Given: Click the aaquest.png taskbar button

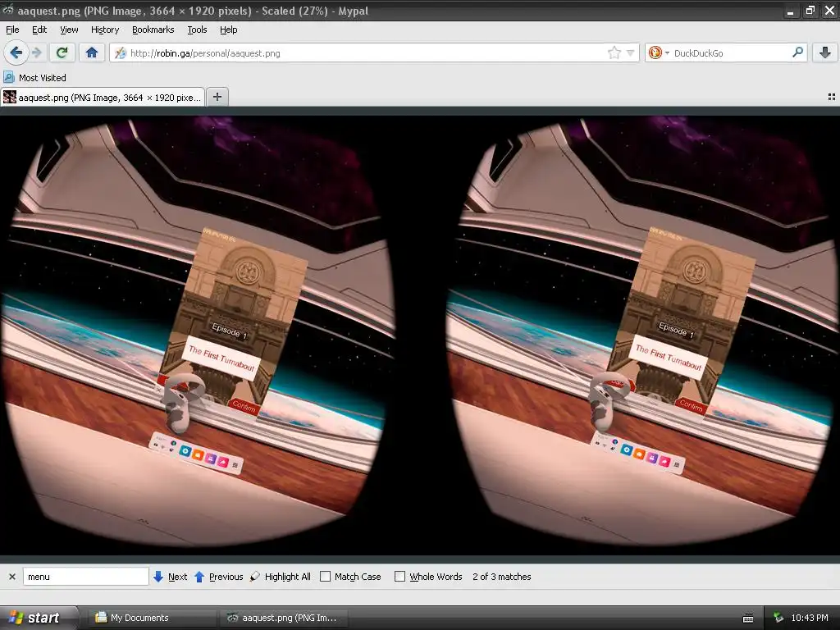Looking at the screenshot, I should click(x=284, y=618).
